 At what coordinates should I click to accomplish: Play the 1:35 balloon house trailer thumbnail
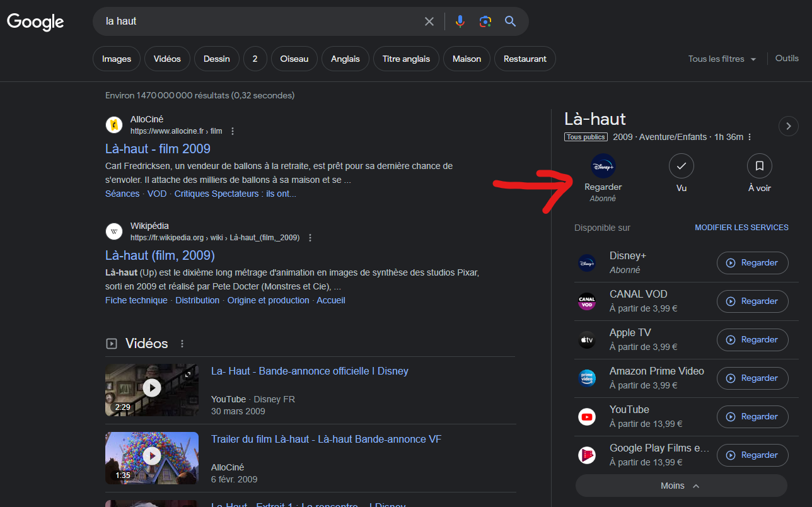tap(152, 458)
